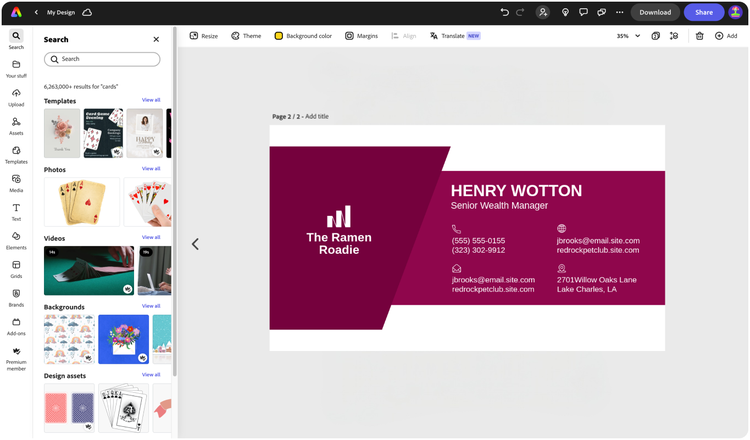Select the red and blue card backs asset
This screenshot has width=750, height=440.
click(69, 408)
